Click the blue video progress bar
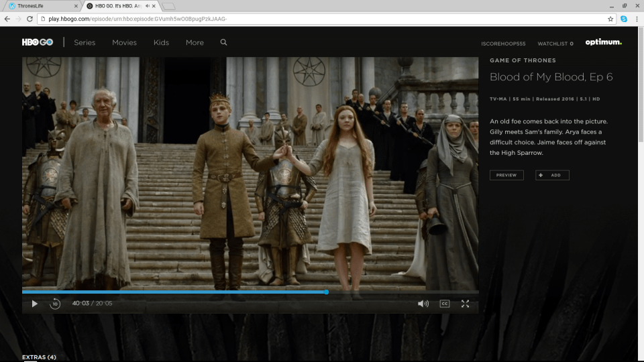 (174, 292)
